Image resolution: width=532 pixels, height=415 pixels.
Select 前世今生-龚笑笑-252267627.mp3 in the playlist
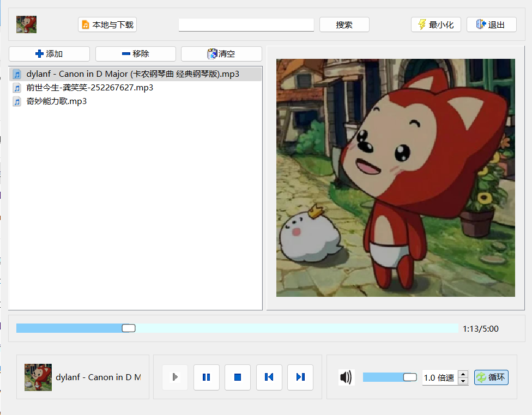(135, 88)
